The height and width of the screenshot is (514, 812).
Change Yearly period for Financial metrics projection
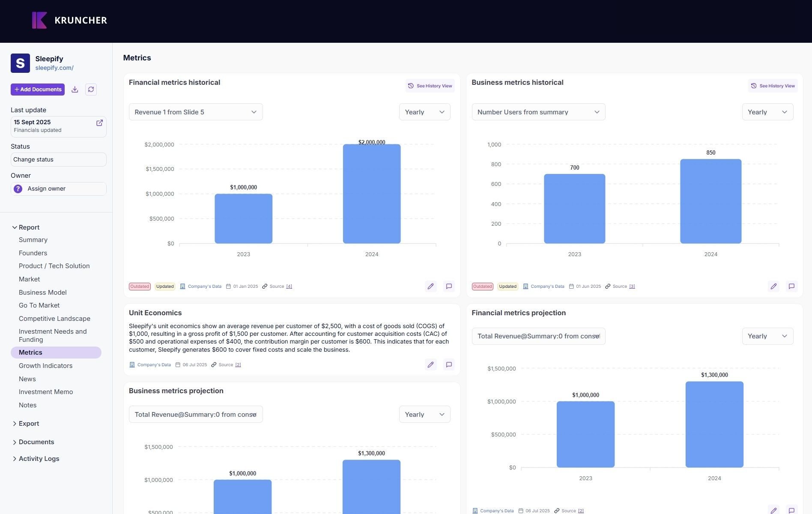[x=767, y=336]
